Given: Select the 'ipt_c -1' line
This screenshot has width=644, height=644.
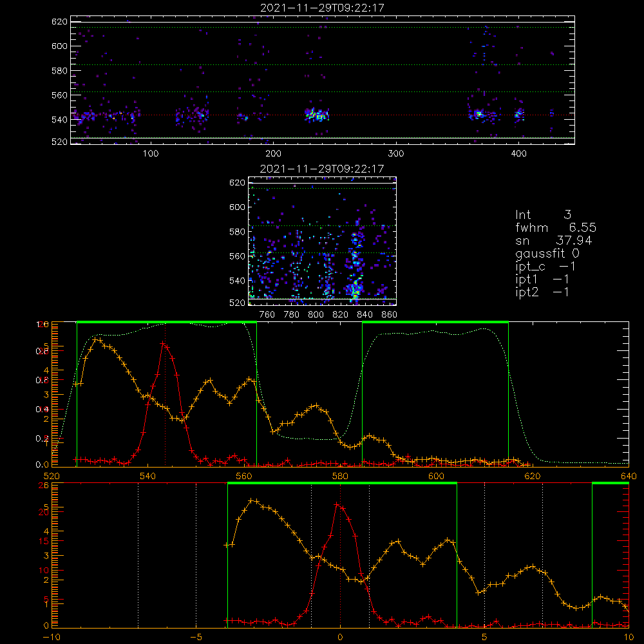Looking at the screenshot, I should 545,267.
